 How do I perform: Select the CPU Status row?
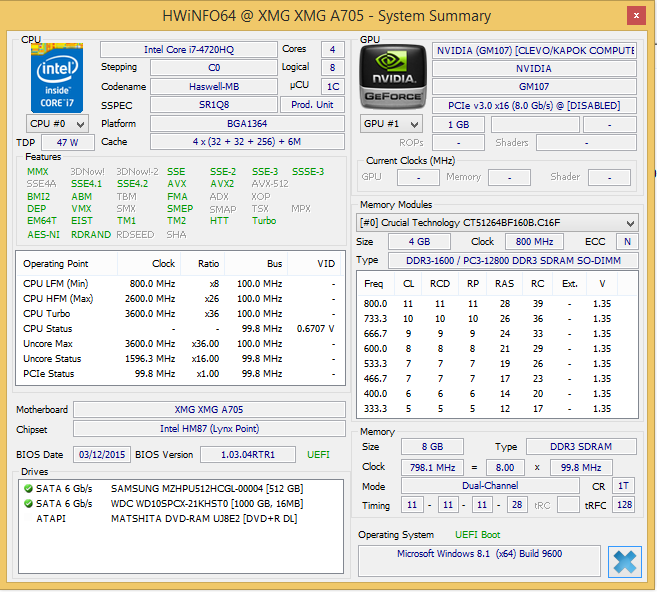pos(180,329)
